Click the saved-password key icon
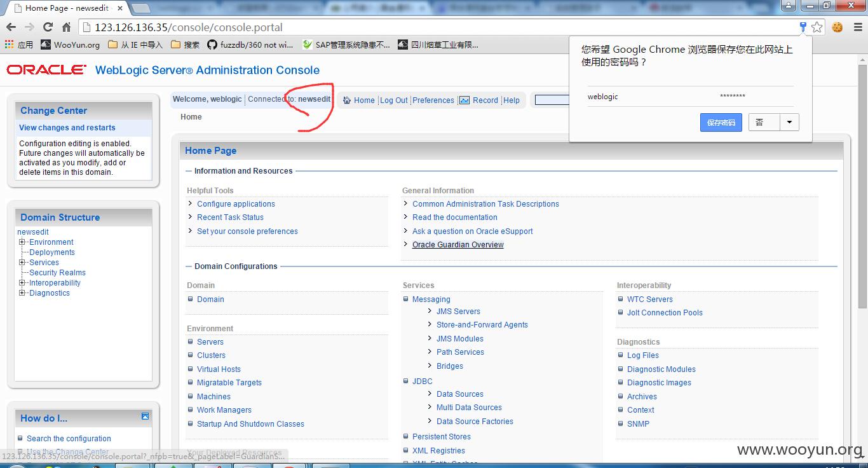This screenshot has width=868, height=468. [x=803, y=27]
